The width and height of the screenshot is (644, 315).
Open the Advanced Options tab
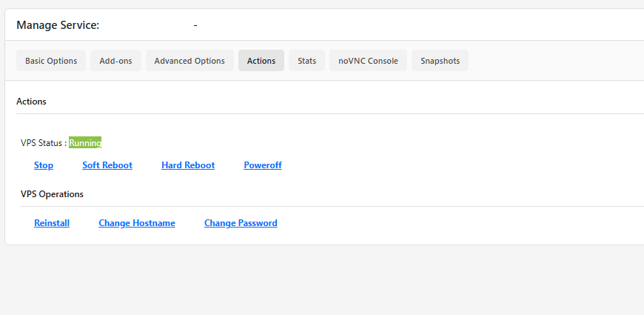pyautogui.click(x=189, y=61)
